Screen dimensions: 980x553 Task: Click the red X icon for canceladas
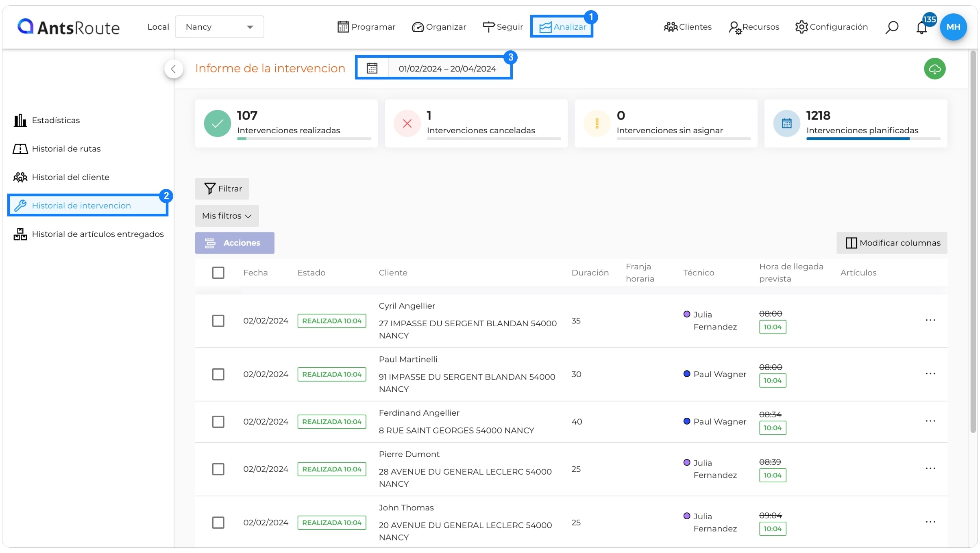click(407, 124)
